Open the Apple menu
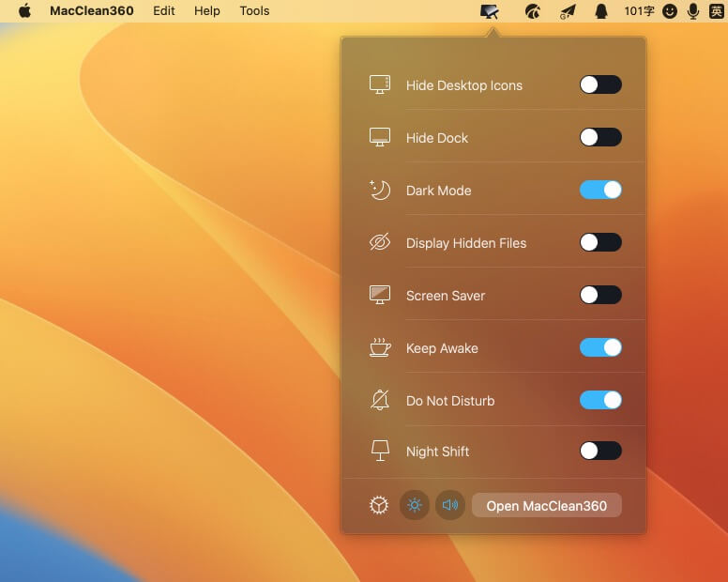The height and width of the screenshot is (582, 728). [25, 10]
